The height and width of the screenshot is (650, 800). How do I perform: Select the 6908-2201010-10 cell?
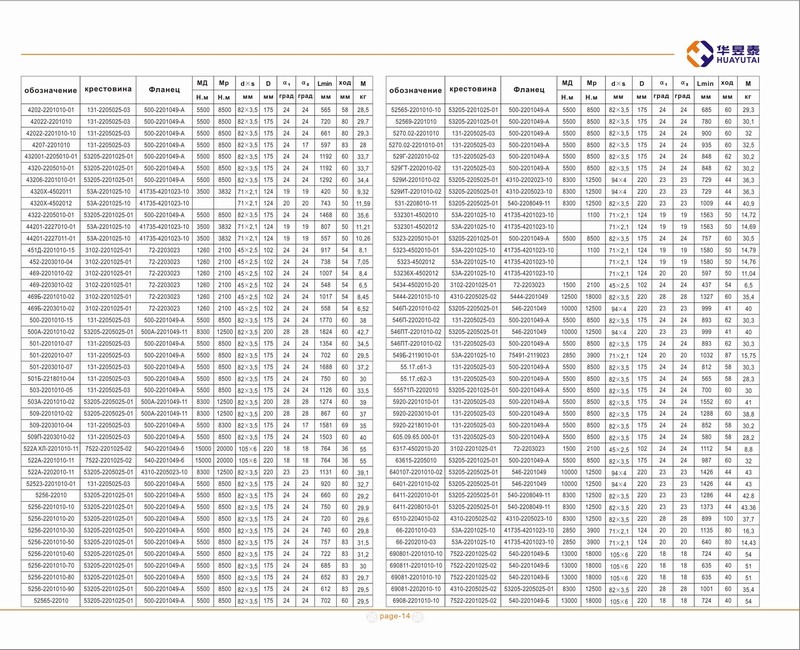point(415,601)
